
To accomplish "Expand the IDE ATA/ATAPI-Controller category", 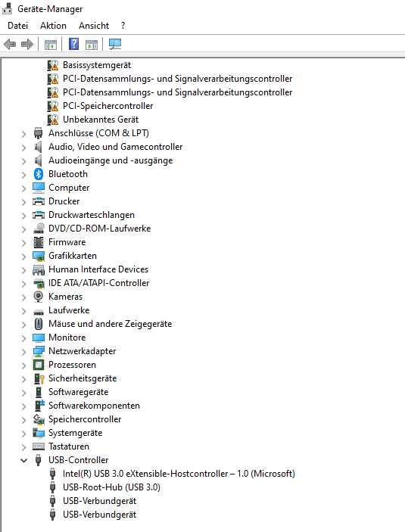I will coord(23,283).
